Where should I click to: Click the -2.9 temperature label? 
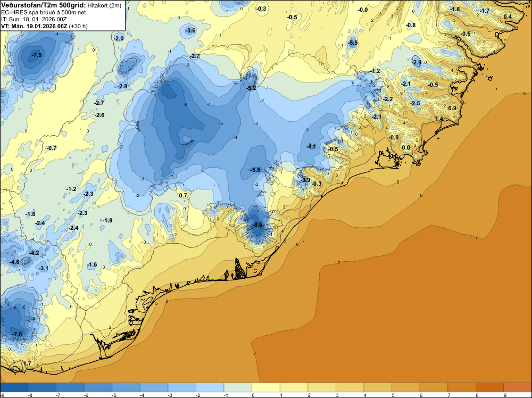click(x=417, y=62)
